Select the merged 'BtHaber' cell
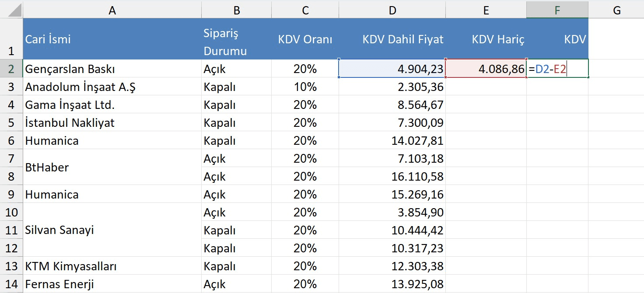 click(x=112, y=167)
